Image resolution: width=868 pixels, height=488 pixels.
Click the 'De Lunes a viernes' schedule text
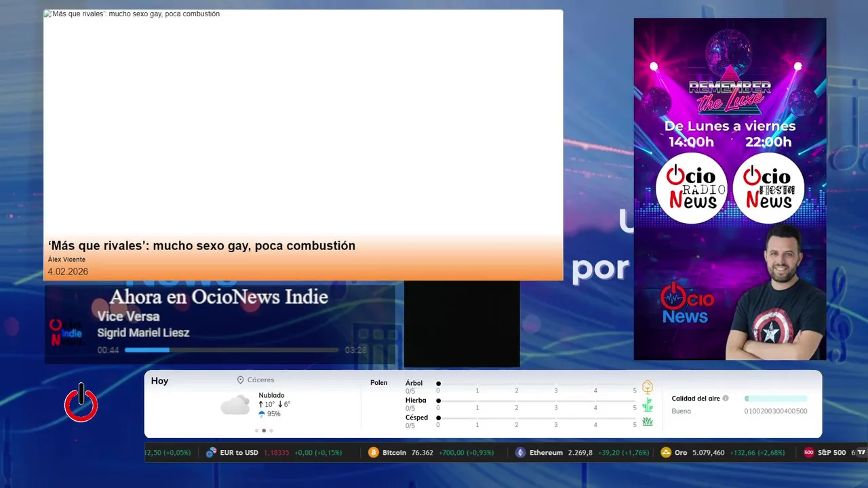coord(730,126)
